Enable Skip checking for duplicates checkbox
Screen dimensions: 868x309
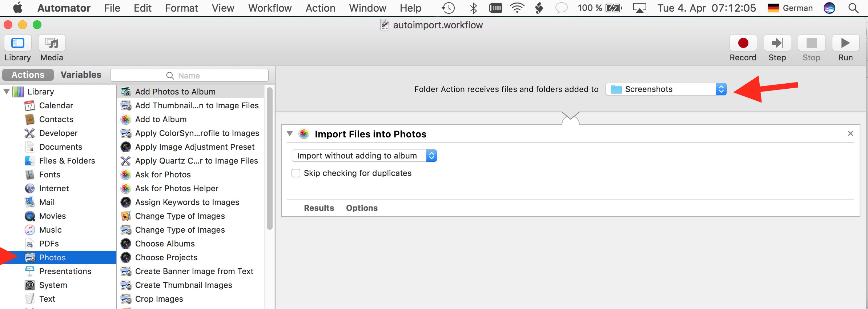pyautogui.click(x=296, y=173)
